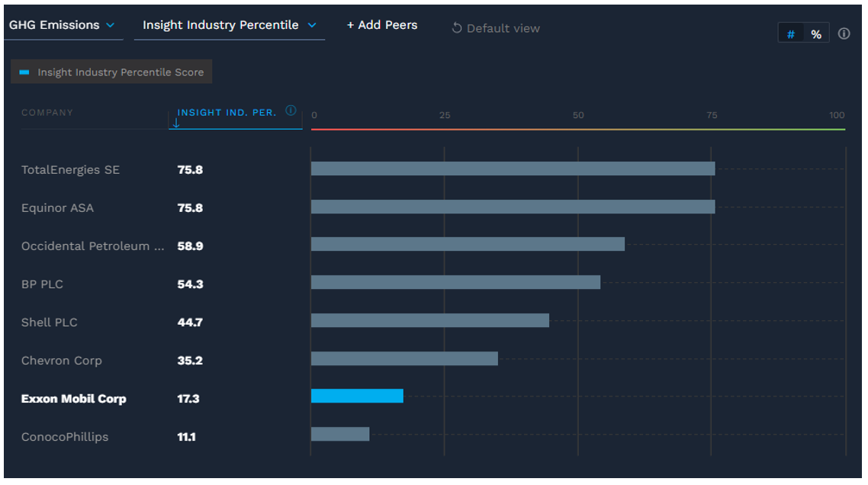Select the TotalEnergies SE company name
The width and height of the screenshot is (868, 485).
(x=70, y=170)
